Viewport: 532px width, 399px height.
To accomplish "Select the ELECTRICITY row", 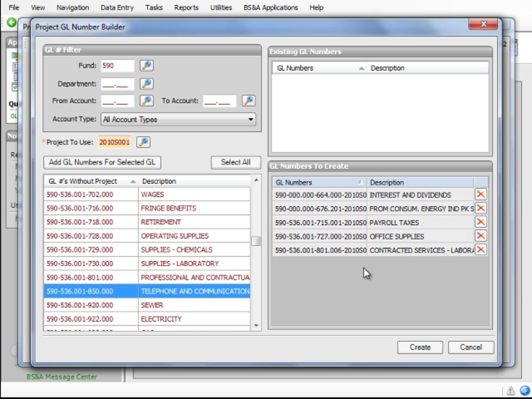I will click(147, 319).
